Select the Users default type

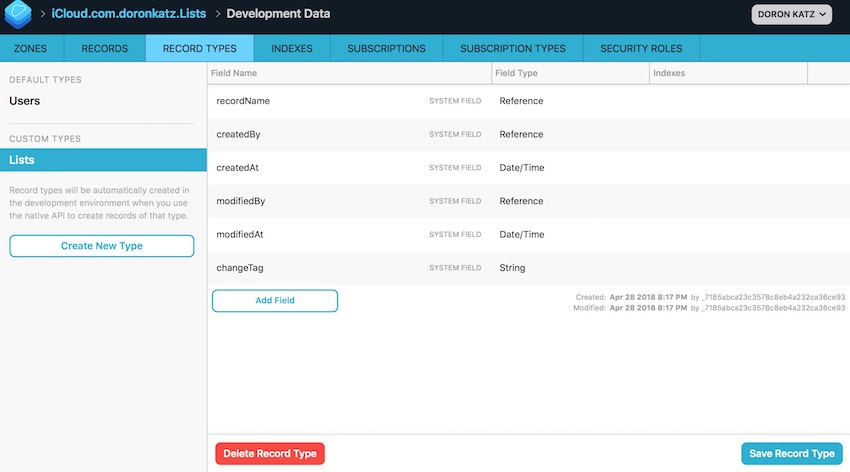[24, 101]
